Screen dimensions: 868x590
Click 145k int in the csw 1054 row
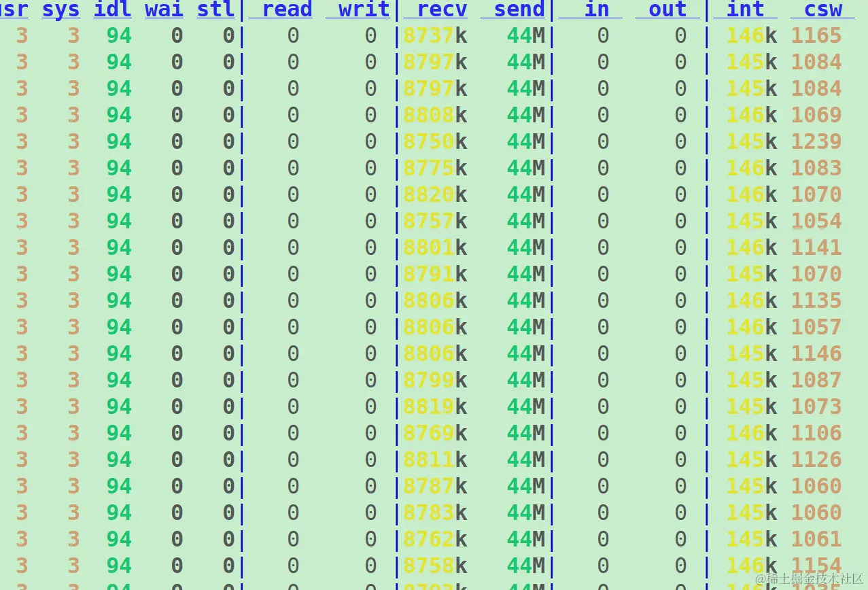(752, 221)
